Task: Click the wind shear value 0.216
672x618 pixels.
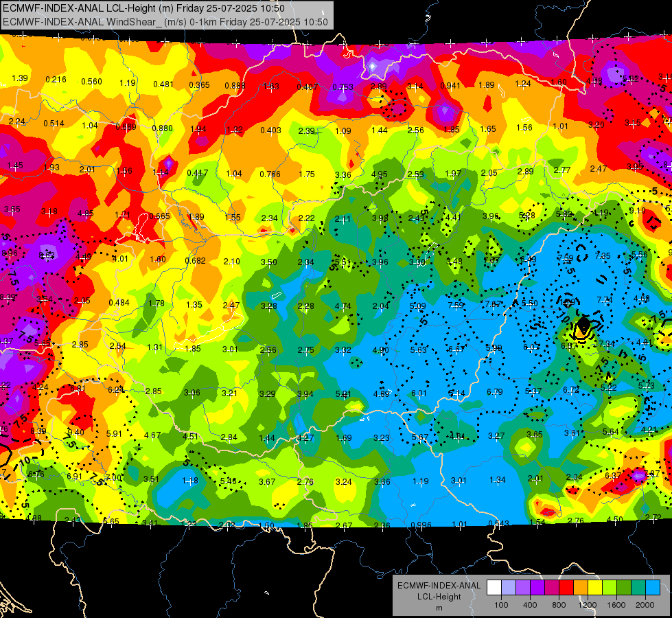Action: (x=56, y=80)
